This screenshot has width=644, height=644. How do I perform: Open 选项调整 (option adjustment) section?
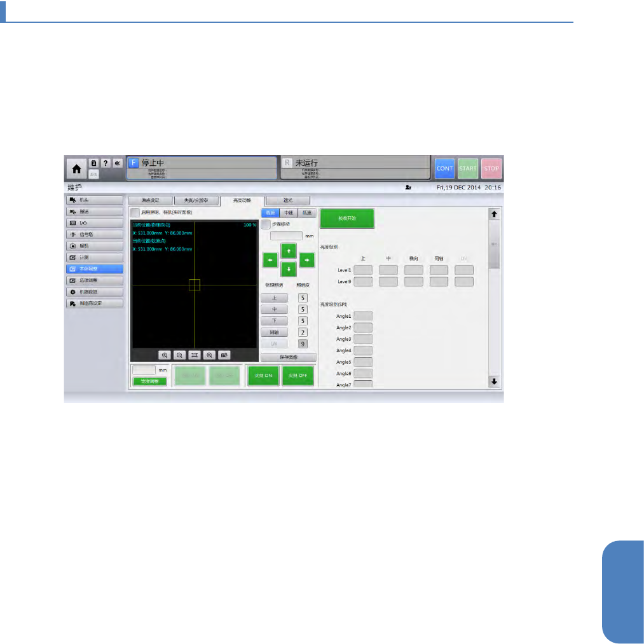click(x=95, y=280)
